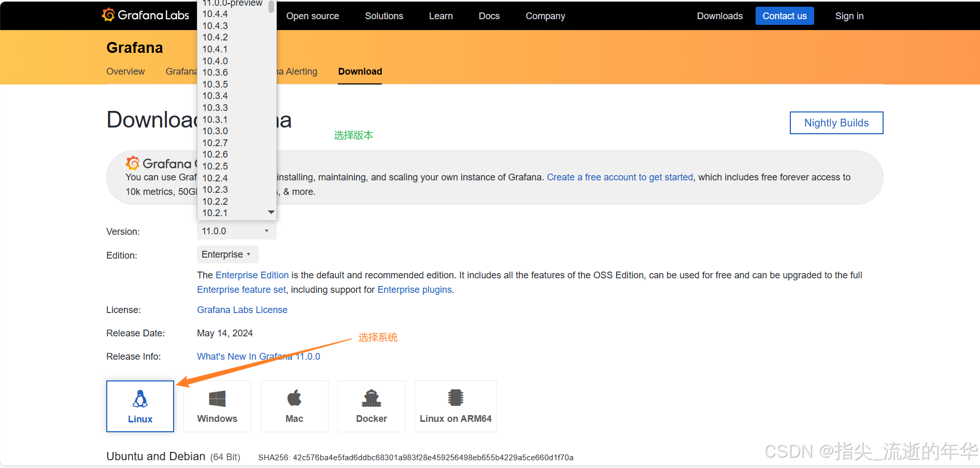Open the Grafana Labs License link
The image size is (980, 468).
pos(242,310)
